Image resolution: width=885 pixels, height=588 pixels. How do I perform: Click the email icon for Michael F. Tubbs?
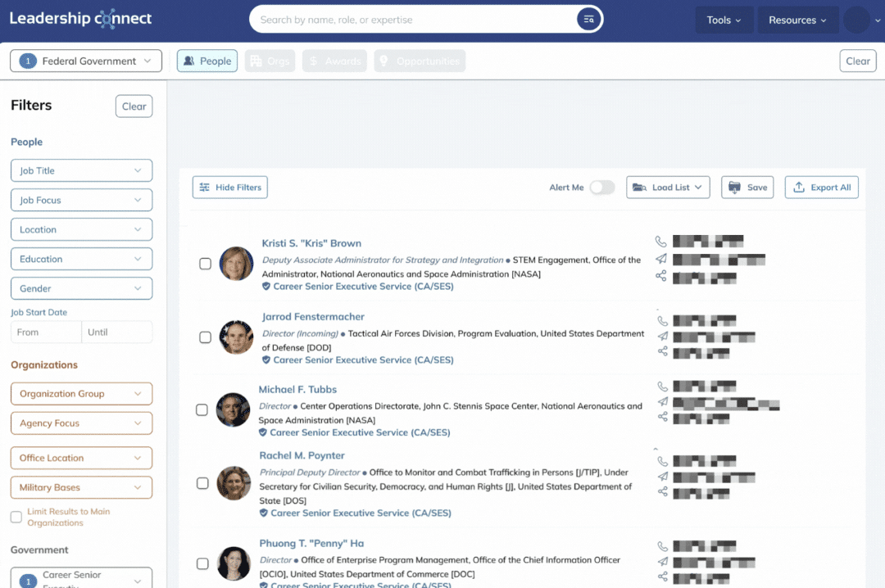click(x=663, y=402)
